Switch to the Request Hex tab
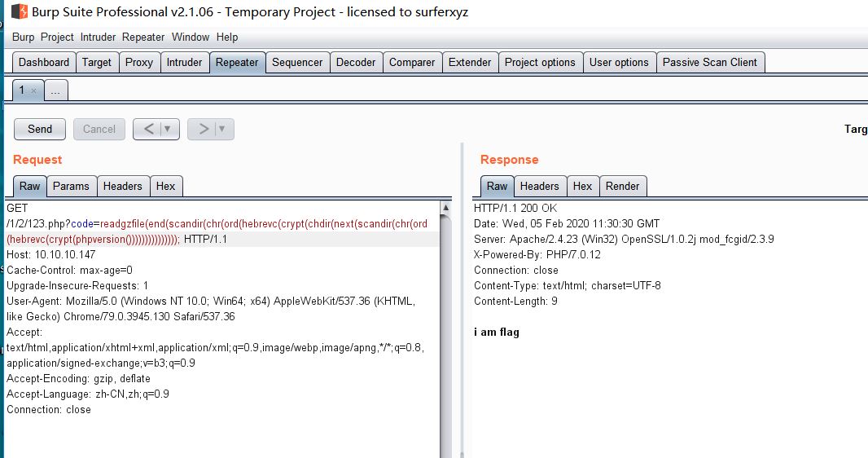 (x=165, y=186)
